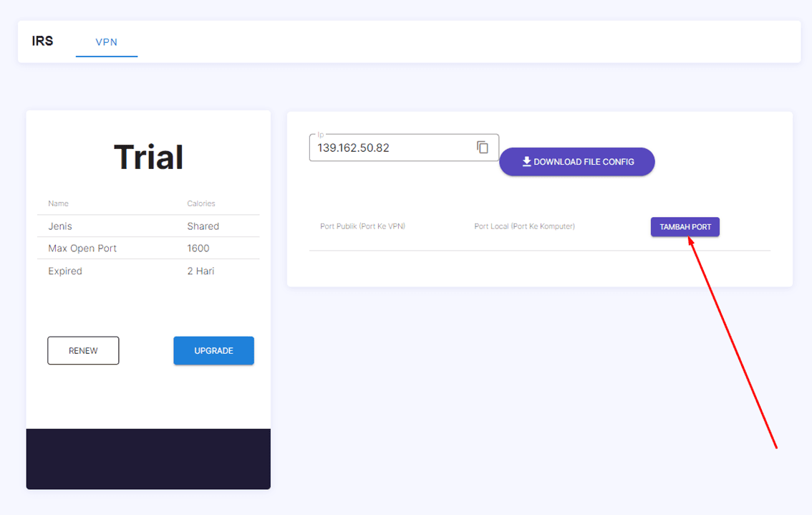Click the download arrow icon
Image resolution: width=812 pixels, height=515 pixels.
click(526, 162)
